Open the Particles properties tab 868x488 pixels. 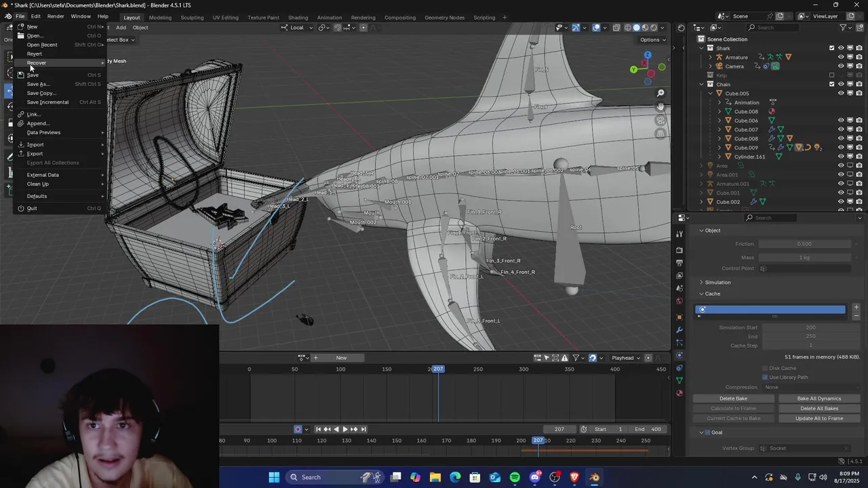coord(679,342)
